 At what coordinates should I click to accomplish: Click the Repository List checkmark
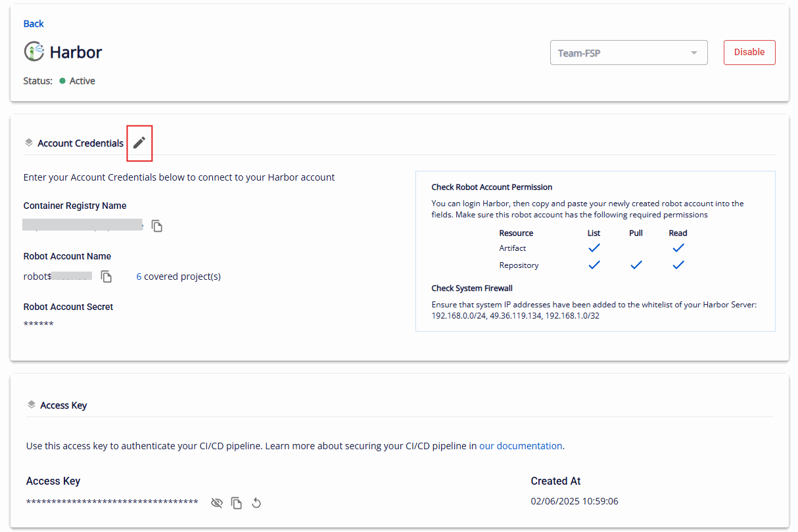point(594,265)
